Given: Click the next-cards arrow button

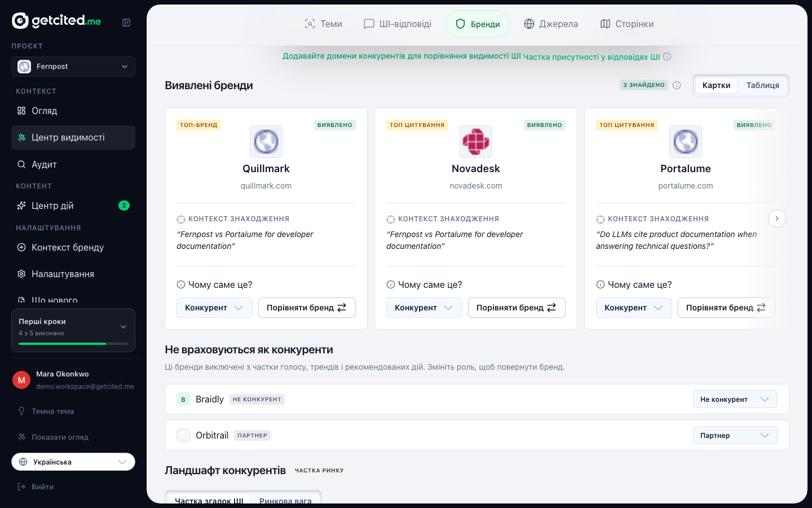Looking at the screenshot, I should click(777, 218).
